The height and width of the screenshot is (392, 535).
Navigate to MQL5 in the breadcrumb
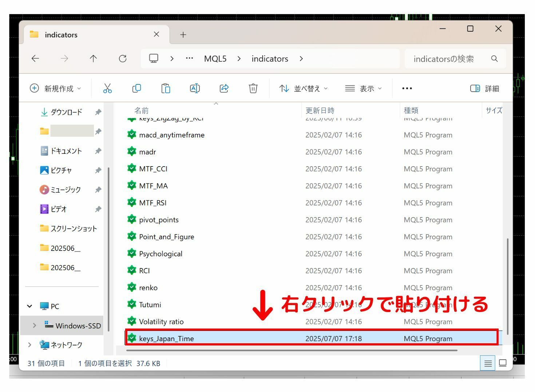tap(215, 59)
